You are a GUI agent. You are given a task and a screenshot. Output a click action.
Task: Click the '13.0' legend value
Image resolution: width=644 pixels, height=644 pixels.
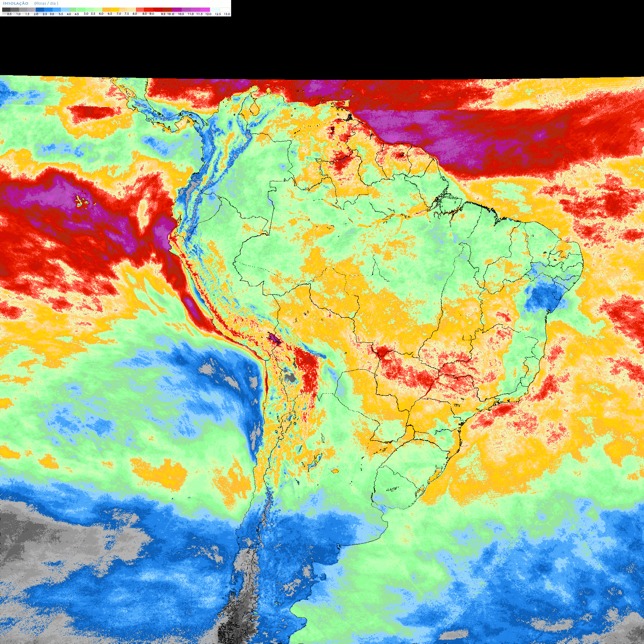[227, 14]
